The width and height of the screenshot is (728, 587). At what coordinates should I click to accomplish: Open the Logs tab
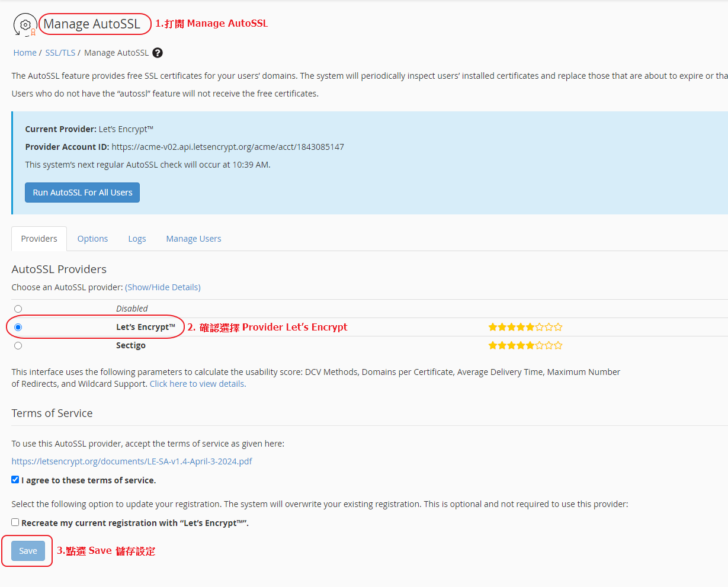137,239
